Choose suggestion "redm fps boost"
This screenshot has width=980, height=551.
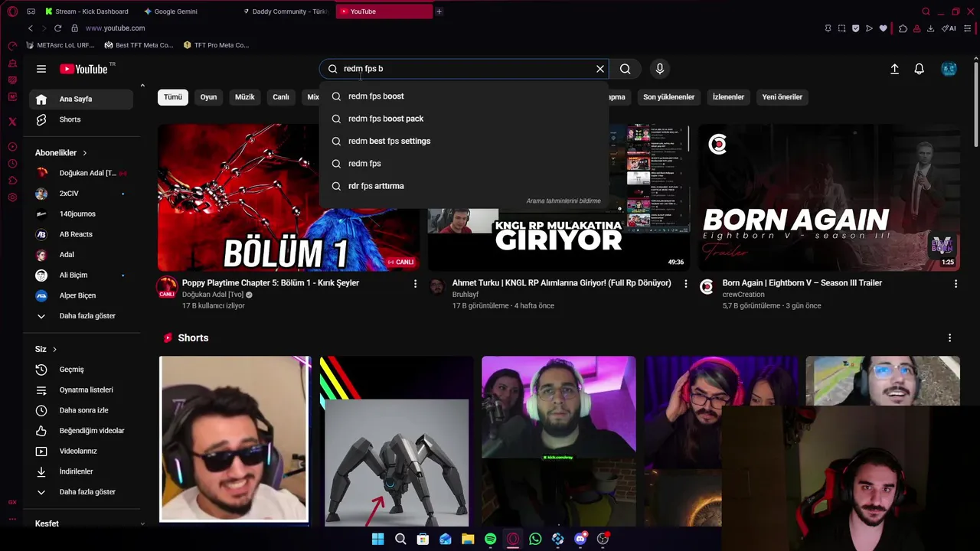(464, 96)
